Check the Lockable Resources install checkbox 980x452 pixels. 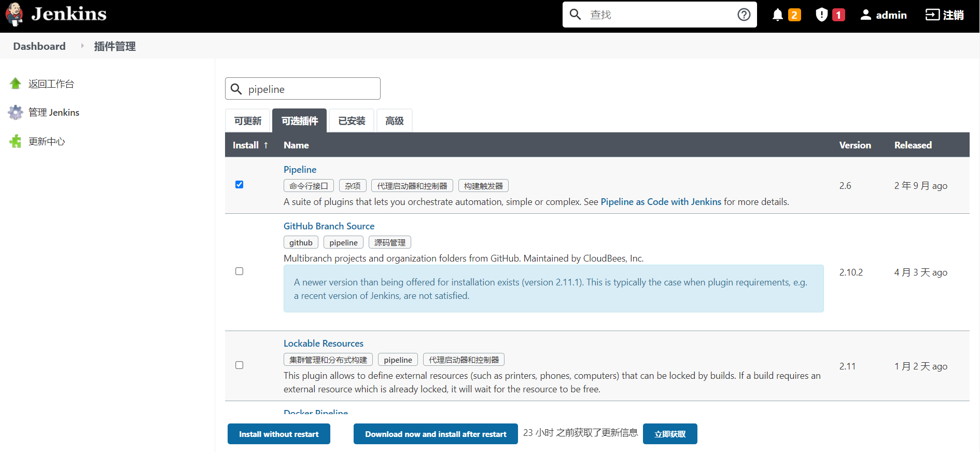click(x=239, y=365)
